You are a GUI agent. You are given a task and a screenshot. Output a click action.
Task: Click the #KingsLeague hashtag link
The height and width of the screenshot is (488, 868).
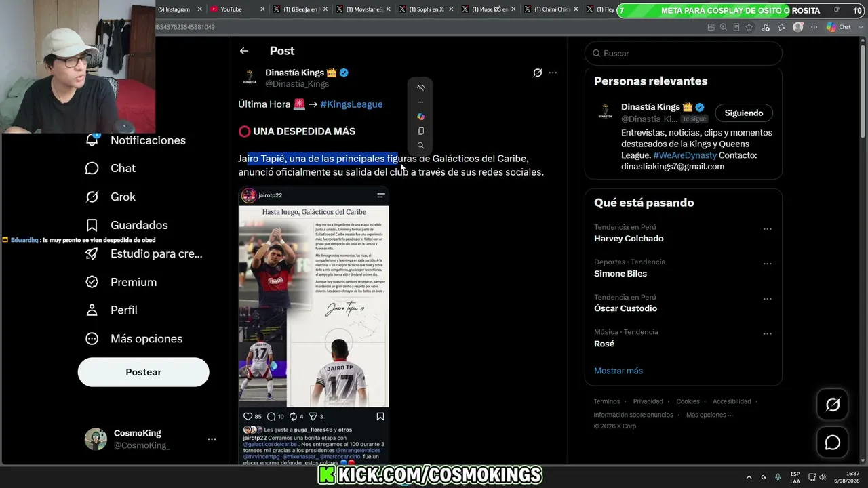[351, 104]
